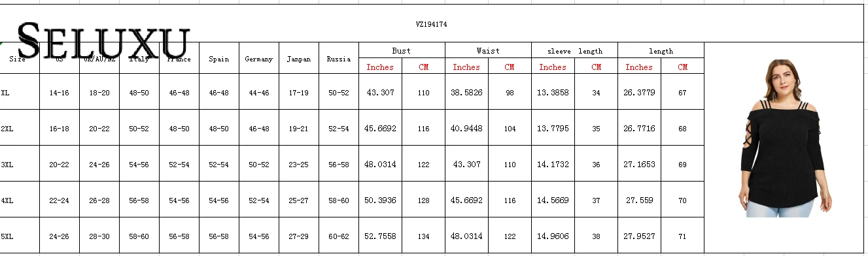The image size is (868, 256).
Task: Select 4XL Russia cell 58-60
Action: [x=338, y=200]
